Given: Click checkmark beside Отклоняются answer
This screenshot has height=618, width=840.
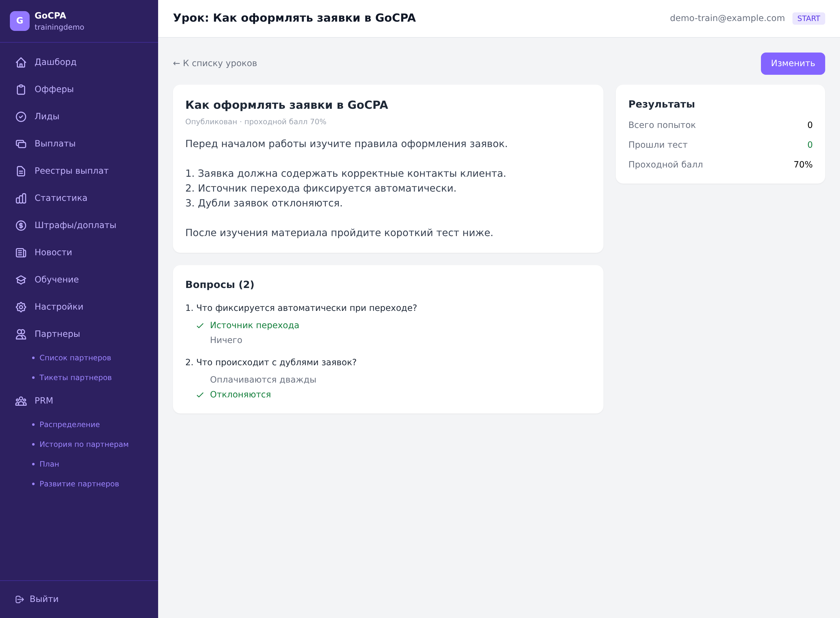Looking at the screenshot, I should [x=200, y=395].
